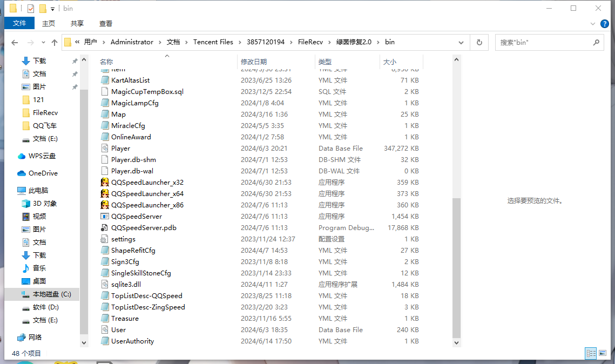Open OneDrive in the navigation pane

pos(43,173)
